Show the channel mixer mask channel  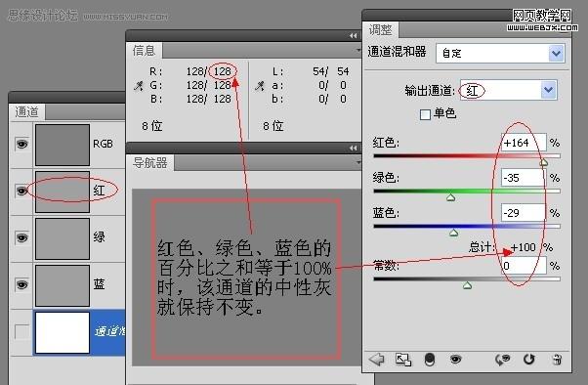click(x=21, y=331)
